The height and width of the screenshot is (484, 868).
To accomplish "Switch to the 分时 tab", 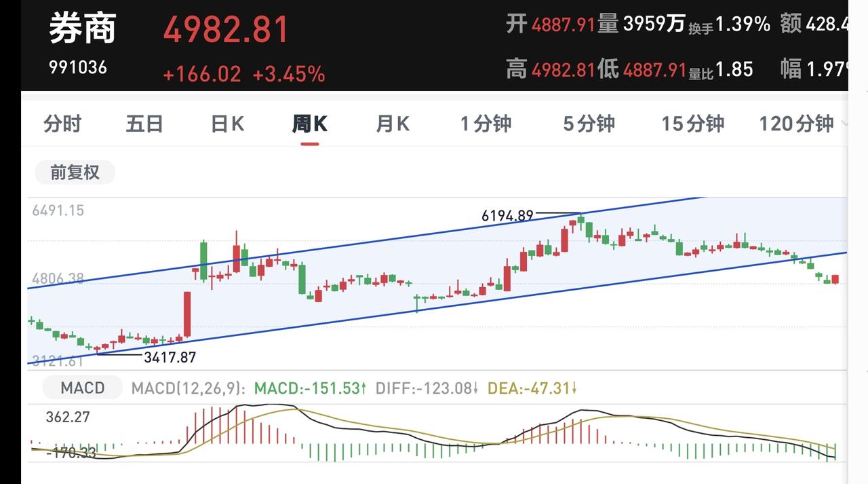I will (62, 124).
